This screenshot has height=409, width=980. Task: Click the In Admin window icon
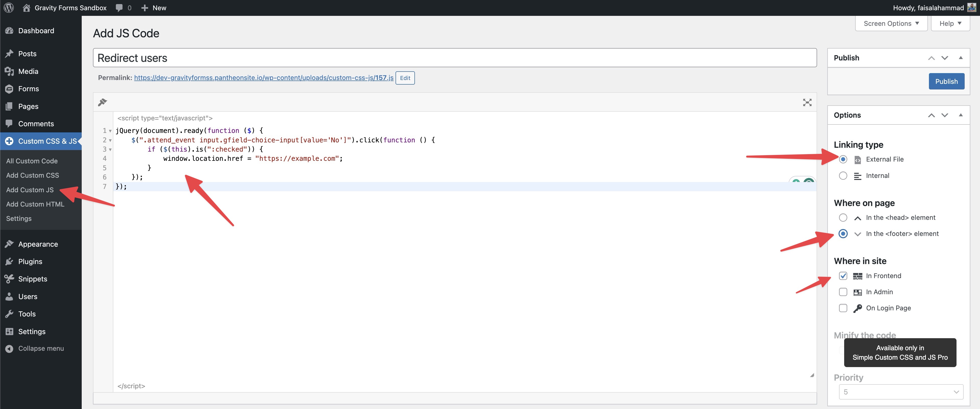(x=857, y=292)
